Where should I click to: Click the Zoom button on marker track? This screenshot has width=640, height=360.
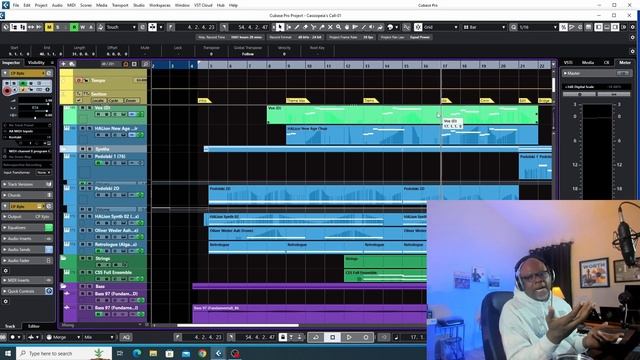click(x=131, y=100)
